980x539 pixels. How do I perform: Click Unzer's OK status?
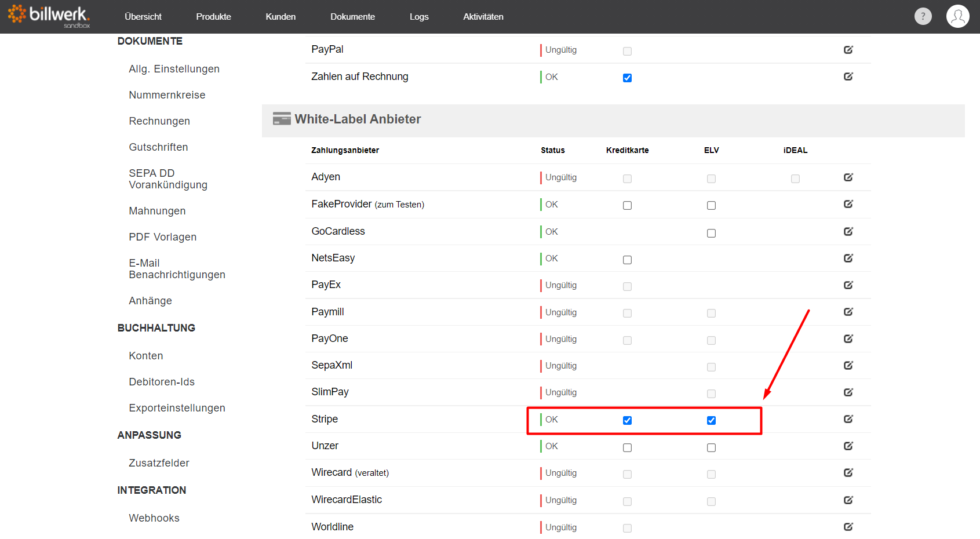[551, 446]
